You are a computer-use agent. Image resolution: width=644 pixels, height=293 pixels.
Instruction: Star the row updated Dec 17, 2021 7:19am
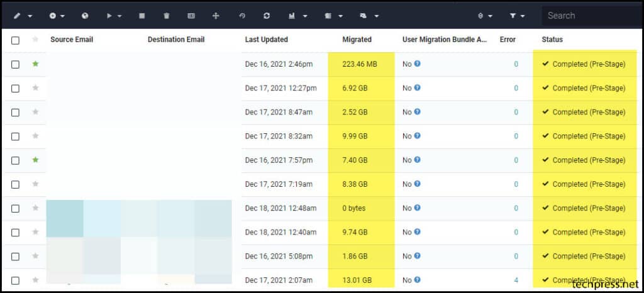[x=35, y=184]
